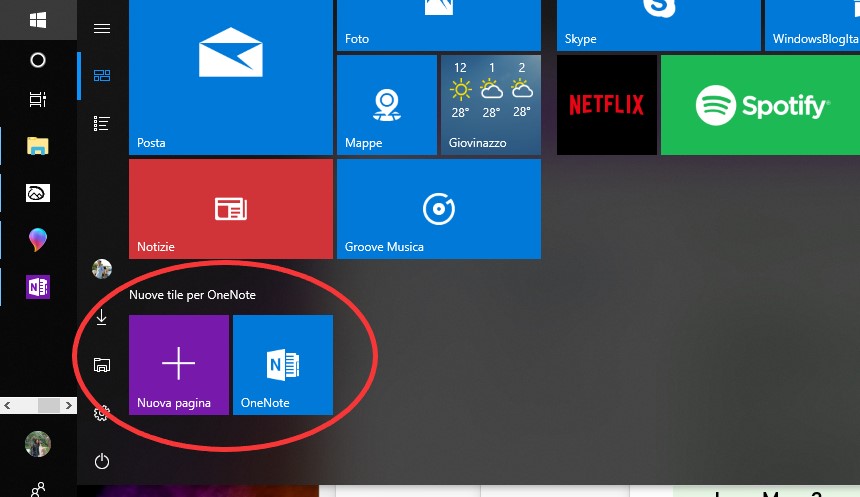This screenshot has height=497, width=860.
Task: Open the Foto tile
Action: coord(439,25)
